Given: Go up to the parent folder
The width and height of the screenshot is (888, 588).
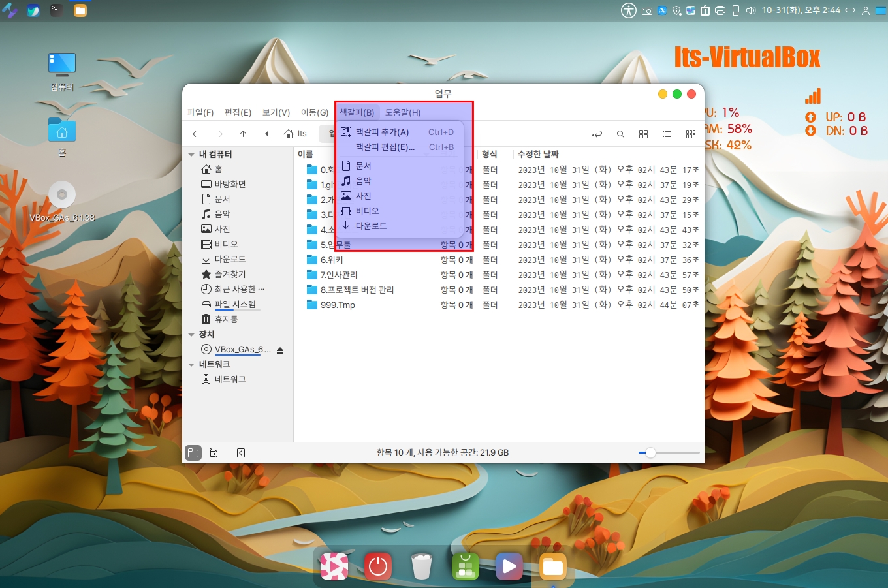Looking at the screenshot, I should [243, 134].
